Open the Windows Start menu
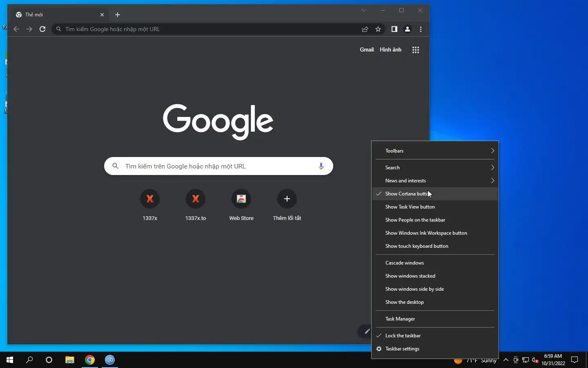588x368 pixels. (x=10, y=360)
